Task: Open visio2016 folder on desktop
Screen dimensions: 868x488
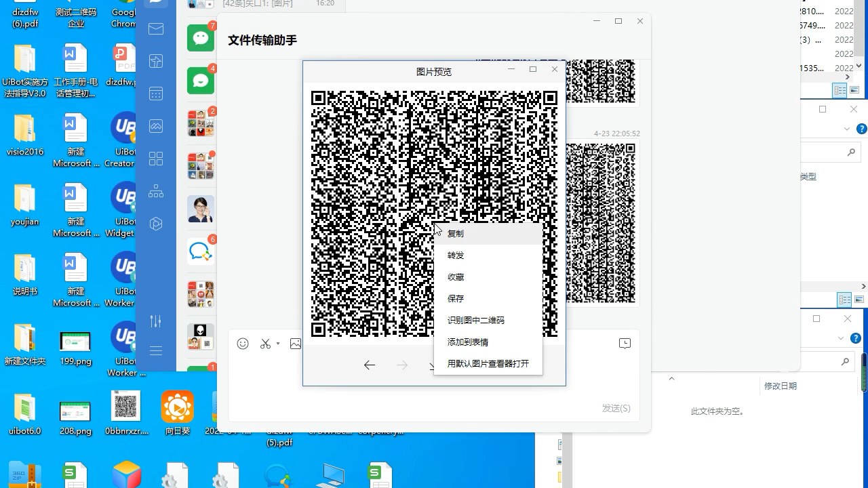Action: pos(25,135)
